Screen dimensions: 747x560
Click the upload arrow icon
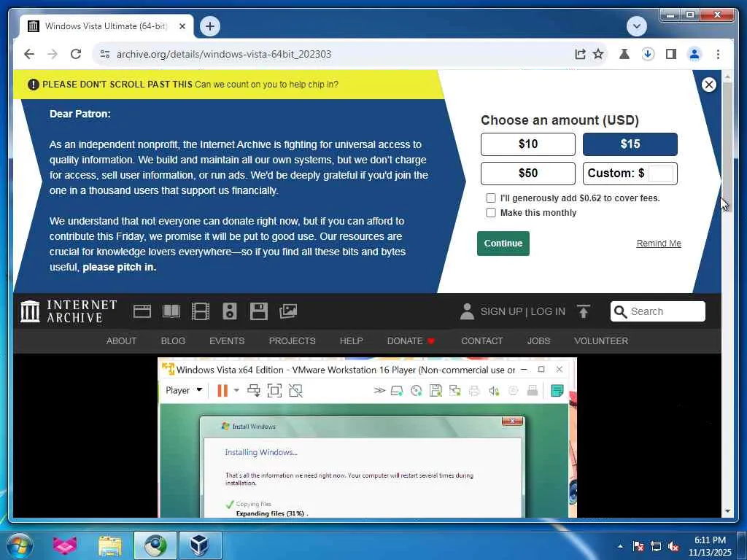pyautogui.click(x=583, y=311)
